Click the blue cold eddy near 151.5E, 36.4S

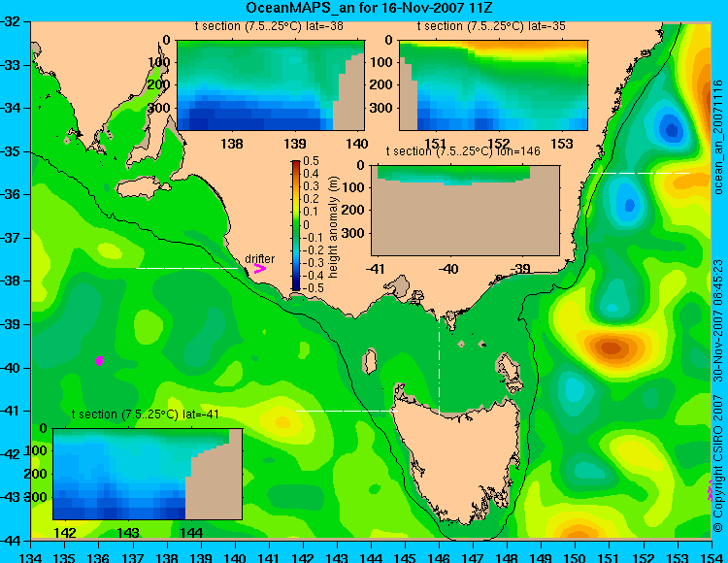point(630,205)
